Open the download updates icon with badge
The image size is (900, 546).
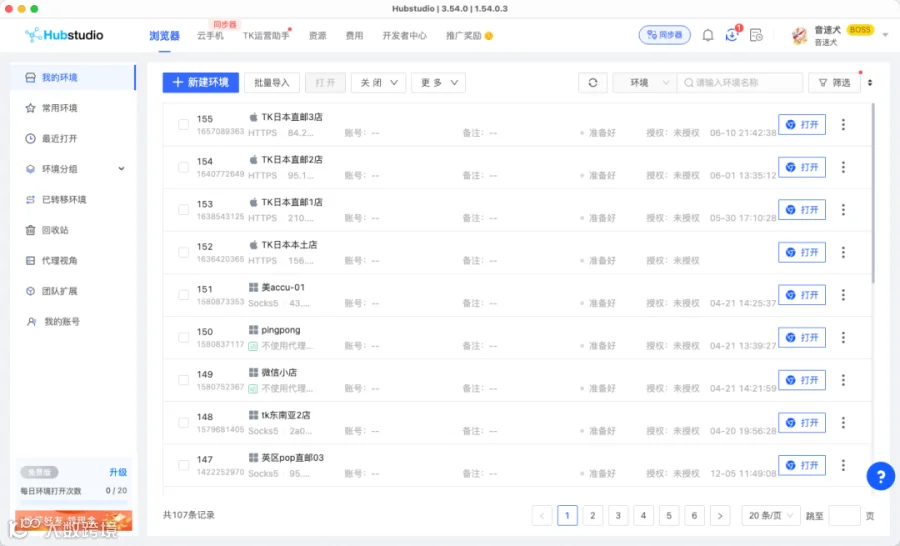[732, 35]
